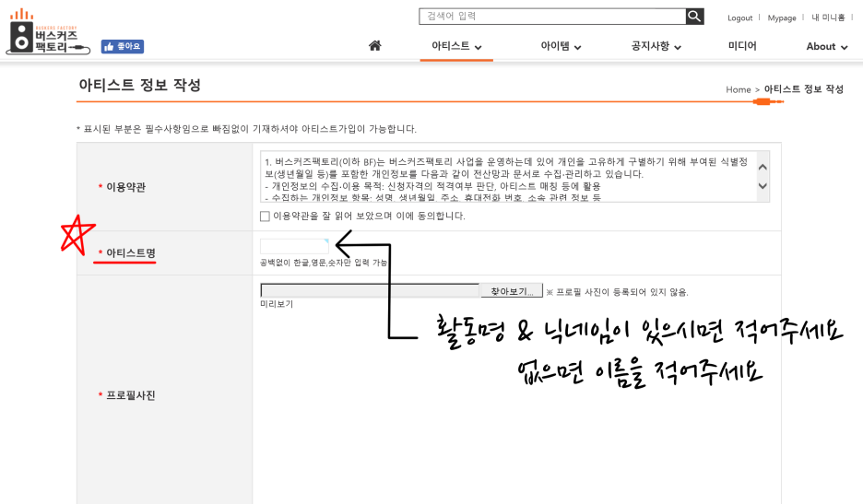
Task: Expand the 아이템 menu
Action: (x=561, y=46)
